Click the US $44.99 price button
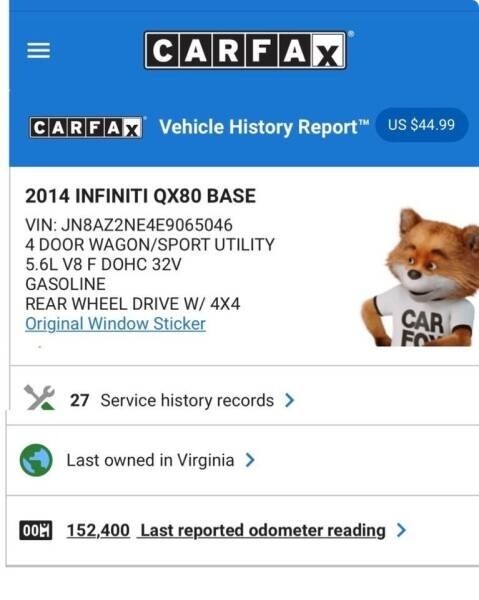Screen dimensions: 479x600 point(422,125)
